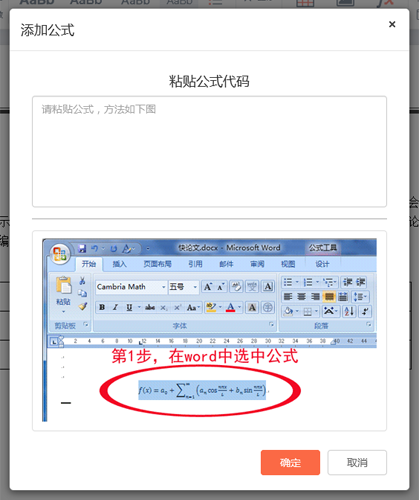Toggle the underline U button

[129, 307]
